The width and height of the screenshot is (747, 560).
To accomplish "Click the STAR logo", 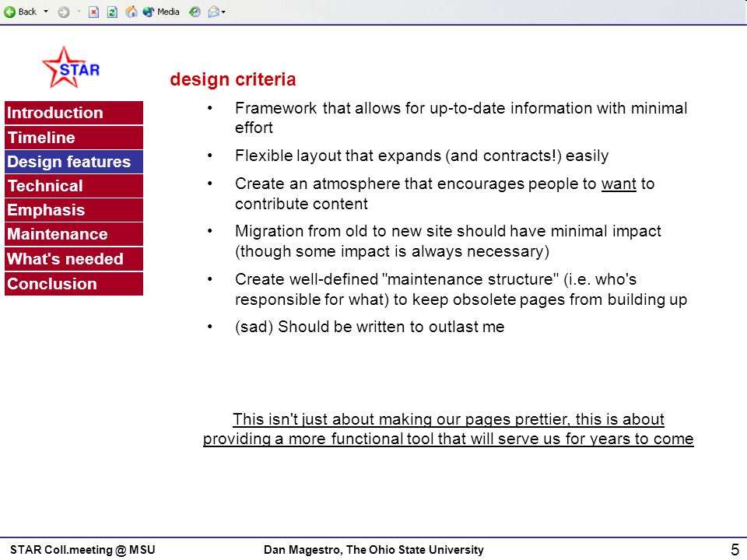I will (71, 68).
